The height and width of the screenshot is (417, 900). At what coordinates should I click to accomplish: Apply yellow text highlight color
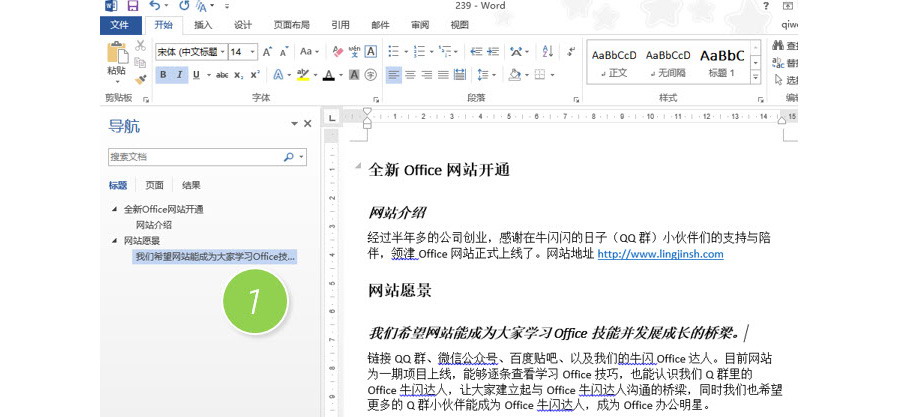303,75
